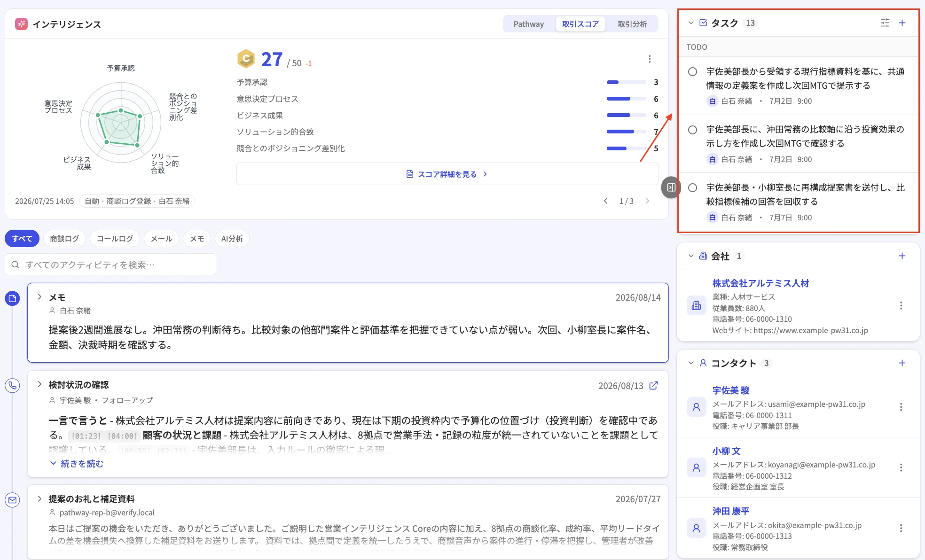The height and width of the screenshot is (560, 925).
Task: Open more options for 株式会社アルテミス人材
Action: [901, 306]
